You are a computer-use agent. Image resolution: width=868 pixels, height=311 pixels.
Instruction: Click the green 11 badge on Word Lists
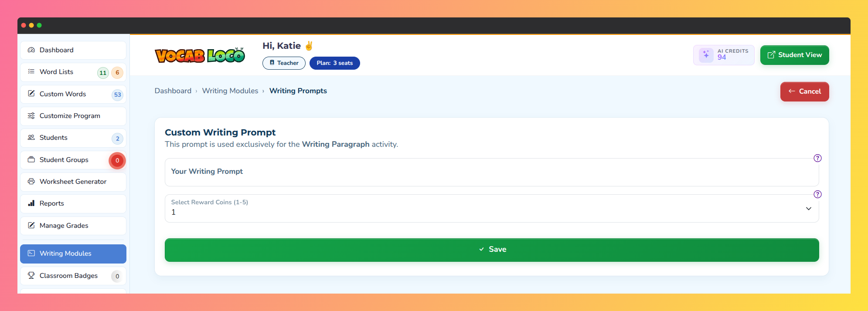tap(103, 73)
